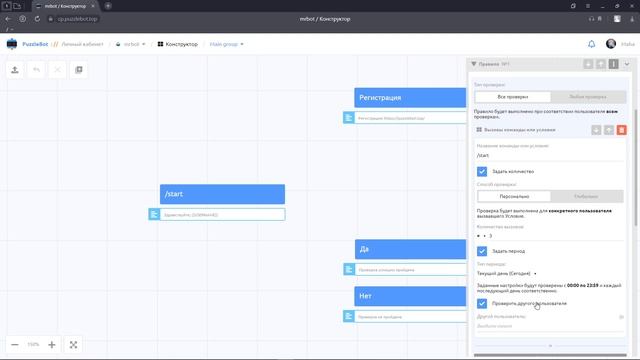640x360 pixels.
Task: Zoom out the canvas with minus button
Action: coord(15,345)
